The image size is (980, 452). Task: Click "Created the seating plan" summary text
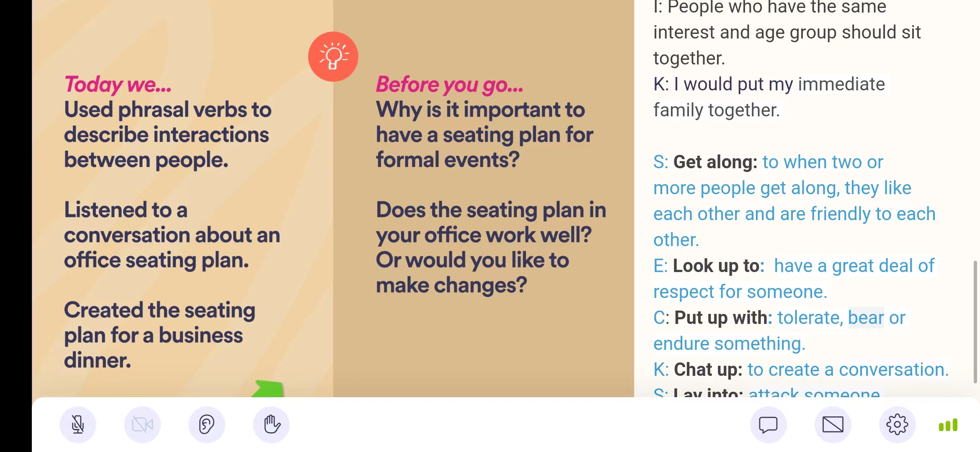(159, 335)
